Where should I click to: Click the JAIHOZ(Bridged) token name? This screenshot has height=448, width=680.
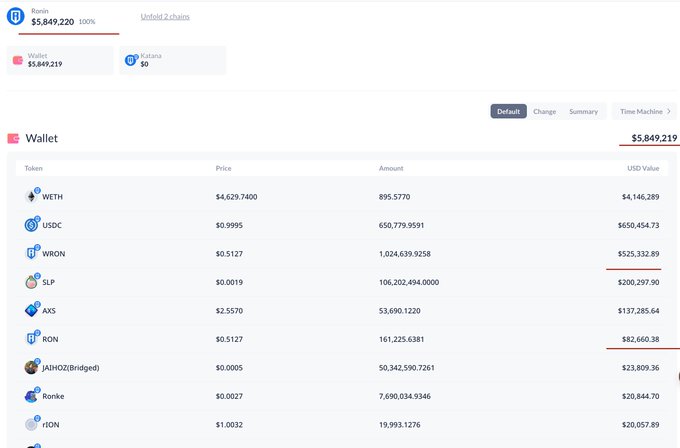(x=71, y=368)
